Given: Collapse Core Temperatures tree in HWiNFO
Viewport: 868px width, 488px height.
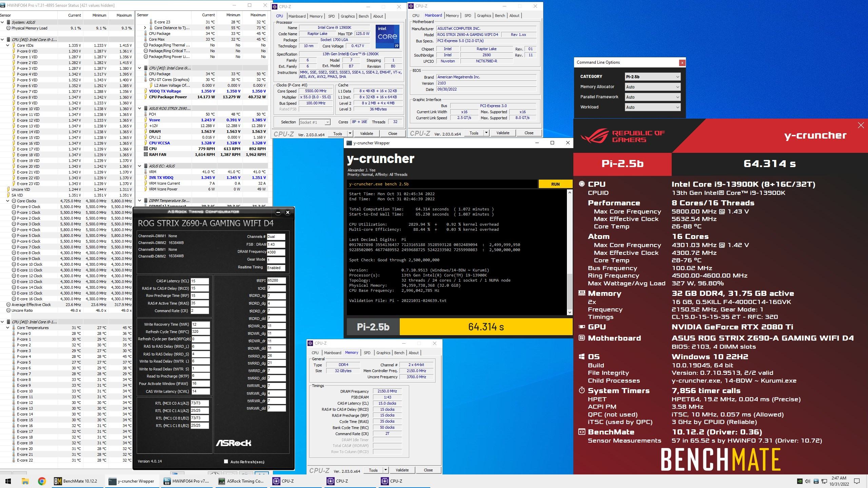Looking at the screenshot, I should coord(8,328).
